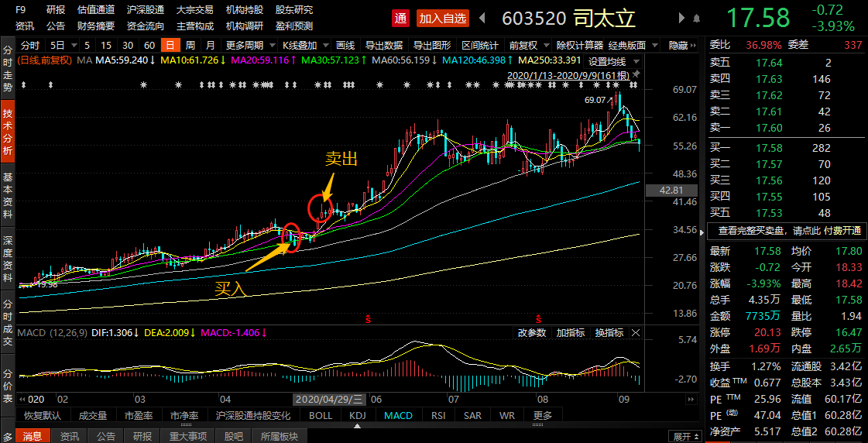Click the 卖出 sell marker circle on chart
Image resolution: width=868 pixels, height=443 pixels.
(320, 208)
